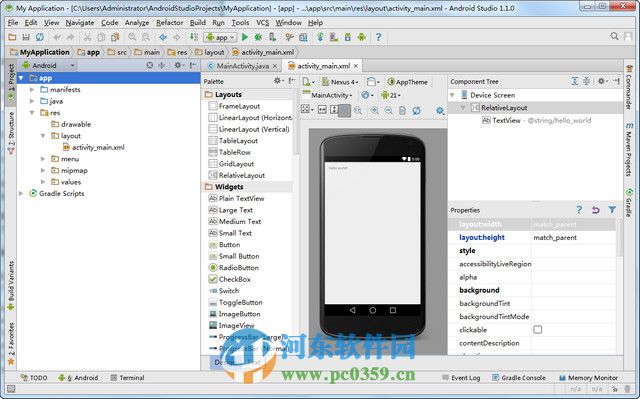Open the AppTheme selector
Screen dimensions: 640x399
[x=407, y=82]
